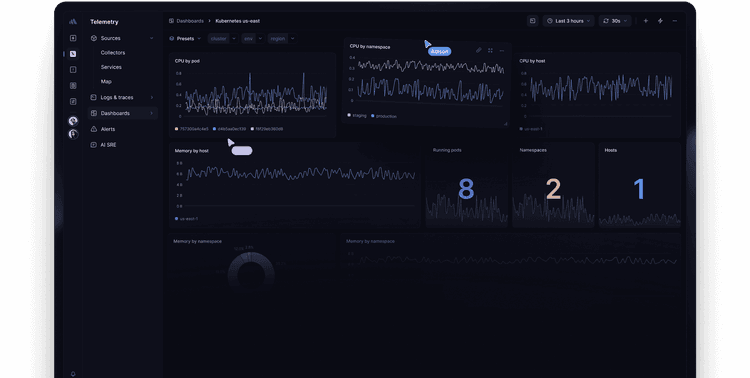Viewport: 750px width, 378px height.
Task: Click the Alerts warning triangle icon
Action: [x=94, y=129]
